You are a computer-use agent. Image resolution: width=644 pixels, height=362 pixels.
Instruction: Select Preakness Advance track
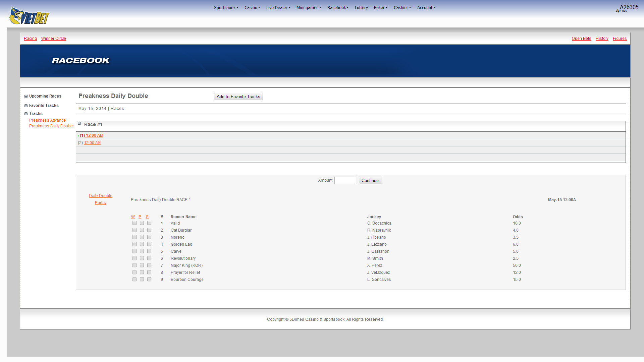click(47, 120)
